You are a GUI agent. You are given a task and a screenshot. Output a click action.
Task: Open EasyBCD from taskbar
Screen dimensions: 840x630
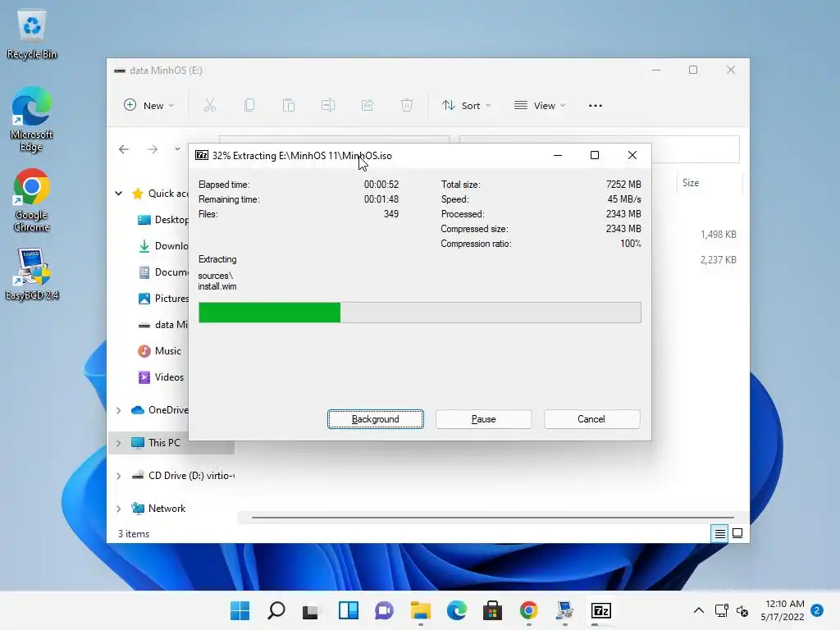coord(564,610)
